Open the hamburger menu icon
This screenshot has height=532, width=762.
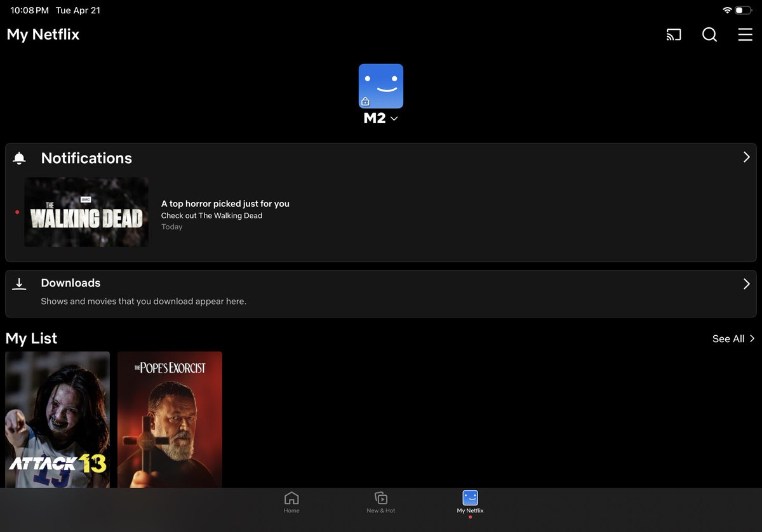[745, 35]
